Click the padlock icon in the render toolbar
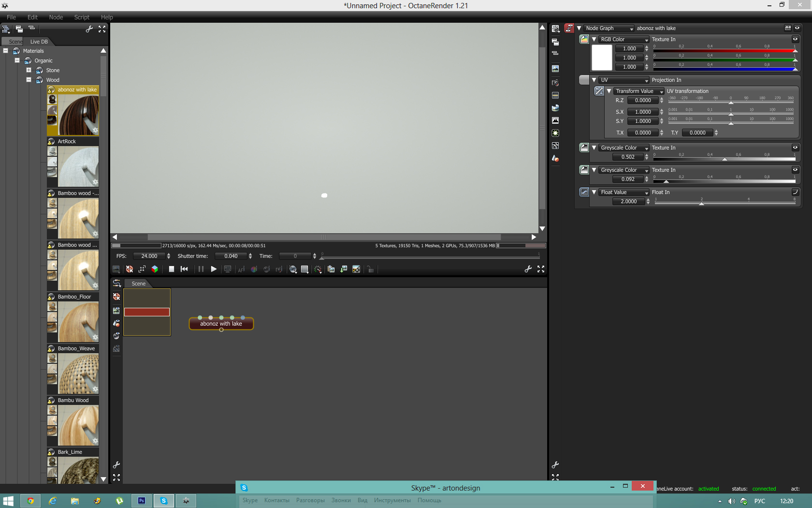The width and height of the screenshot is (812, 508). 370,269
